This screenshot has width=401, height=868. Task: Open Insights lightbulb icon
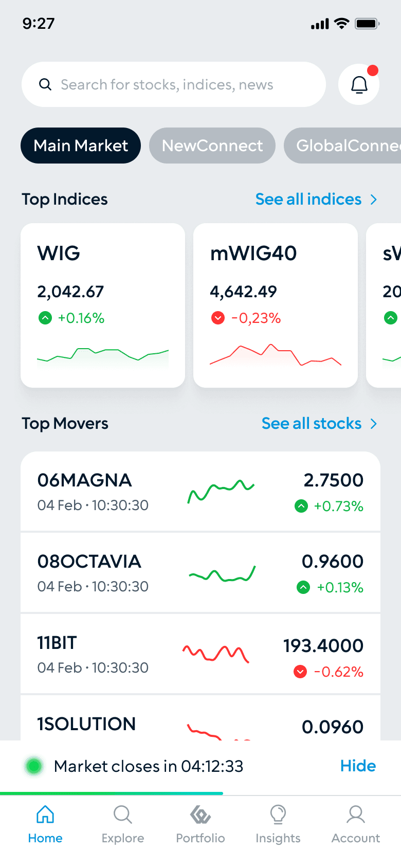click(x=278, y=815)
